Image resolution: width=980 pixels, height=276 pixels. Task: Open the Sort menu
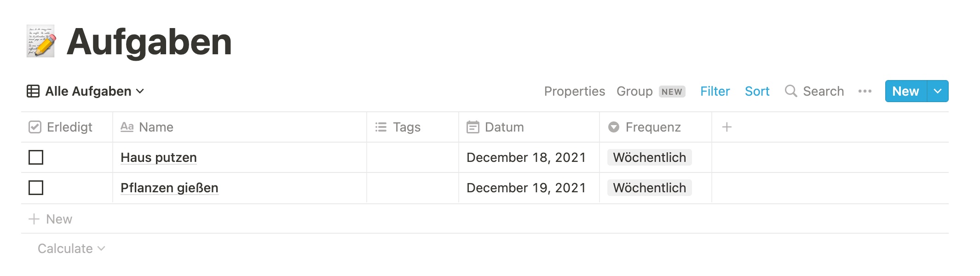coord(757,91)
